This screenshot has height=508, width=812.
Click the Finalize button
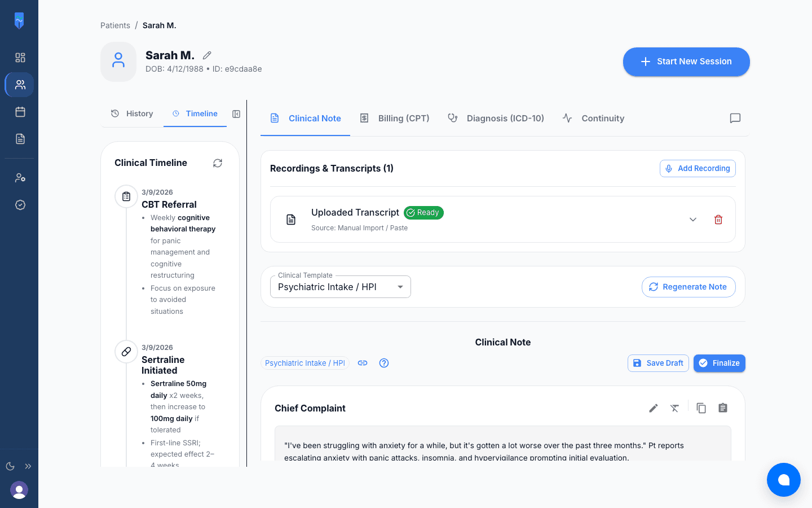(x=719, y=363)
